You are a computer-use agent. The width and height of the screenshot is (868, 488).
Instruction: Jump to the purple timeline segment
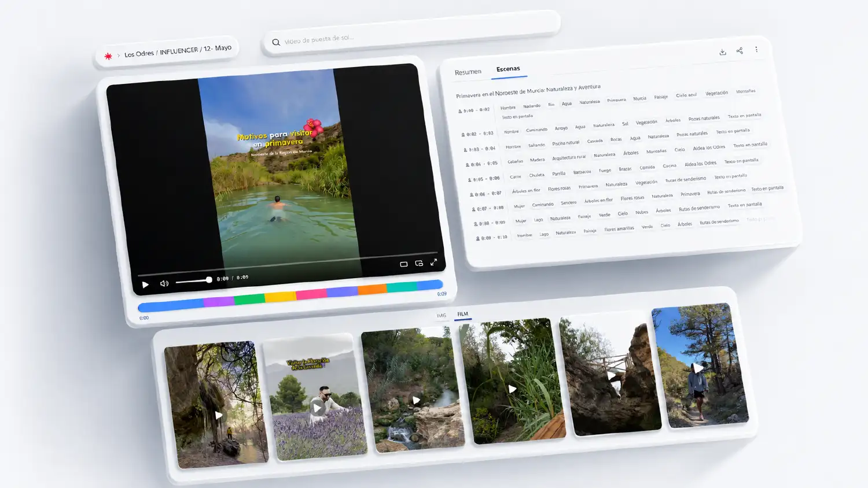coord(218,302)
